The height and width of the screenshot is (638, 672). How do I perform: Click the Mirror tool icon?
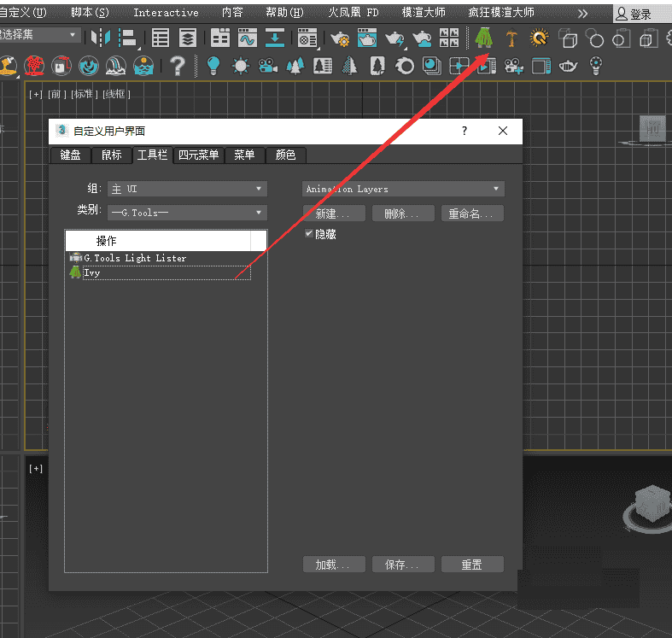click(x=101, y=38)
